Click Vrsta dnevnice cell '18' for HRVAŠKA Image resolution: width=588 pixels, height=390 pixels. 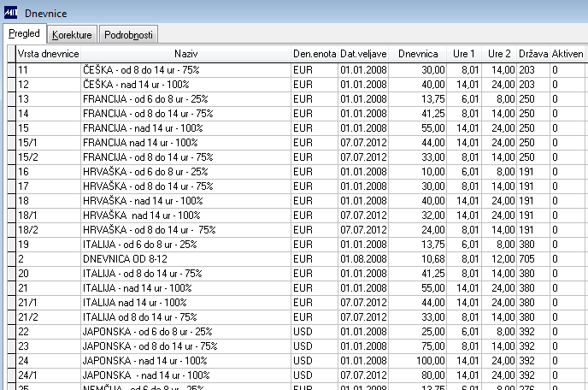click(49, 201)
